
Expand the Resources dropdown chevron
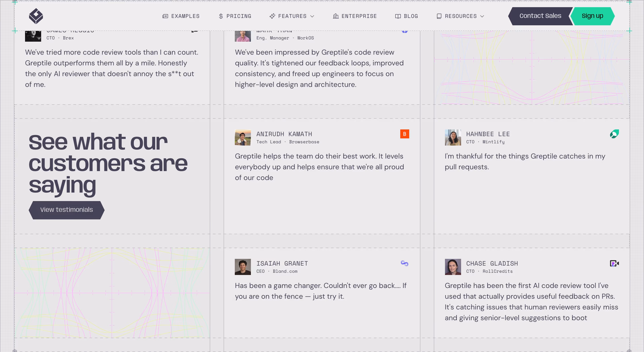pos(482,16)
